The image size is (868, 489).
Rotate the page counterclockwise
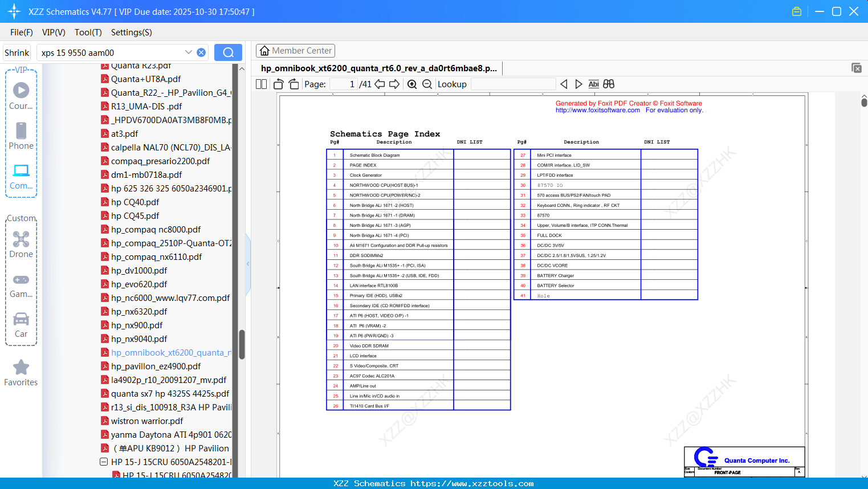[278, 84]
